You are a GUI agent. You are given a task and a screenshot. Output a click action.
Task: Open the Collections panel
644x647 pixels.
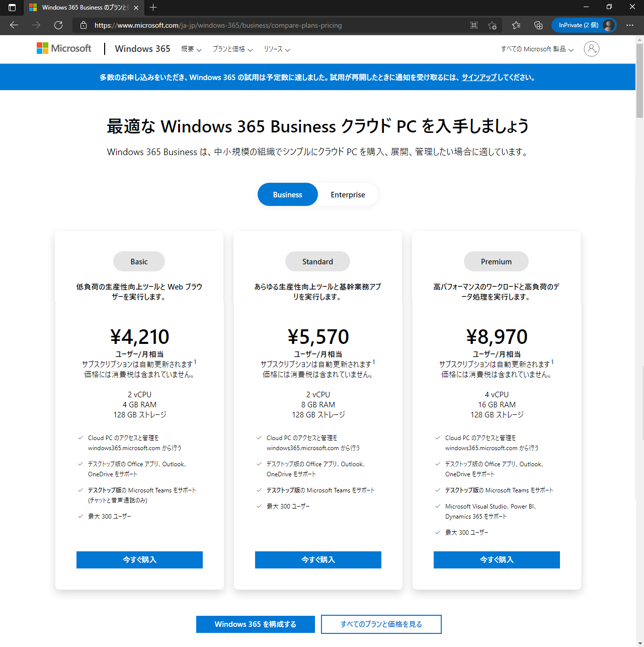tap(538, 25)
